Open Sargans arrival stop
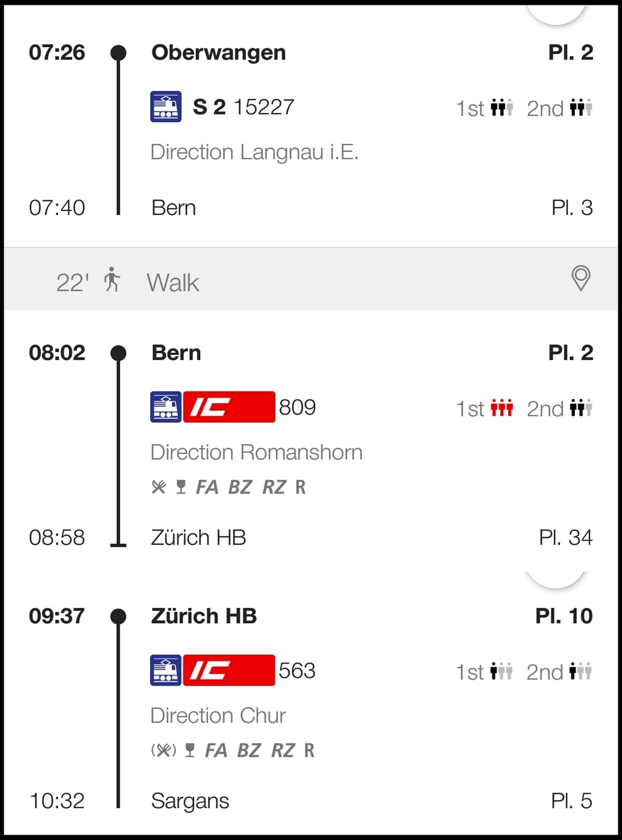This screenshot has width=622, height=840. coord(190,801)
